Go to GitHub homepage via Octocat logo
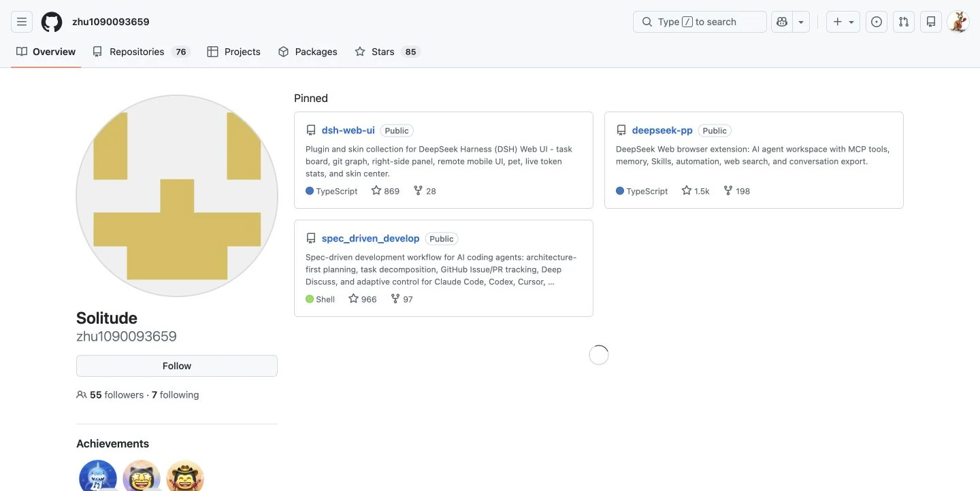The height and width of the screenshot is (491, 980). coord(52,22)
